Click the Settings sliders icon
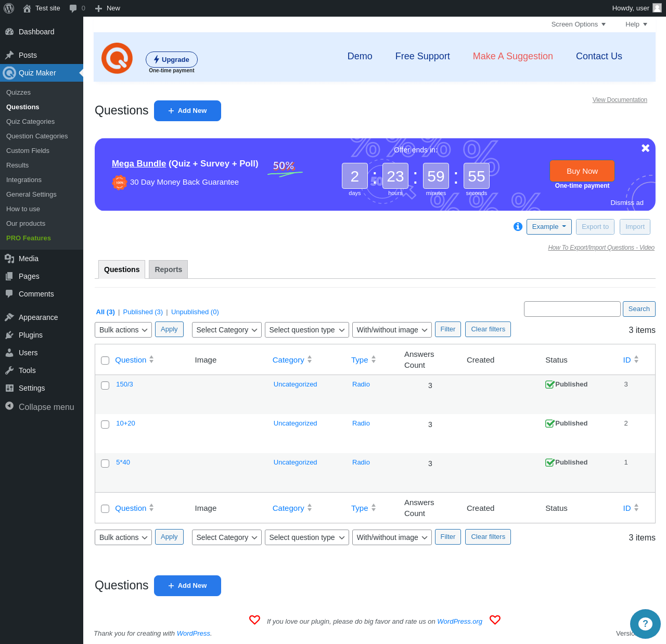Image resolution: width=666 pixels, height=644 pixels. click(x=9, y=388)
